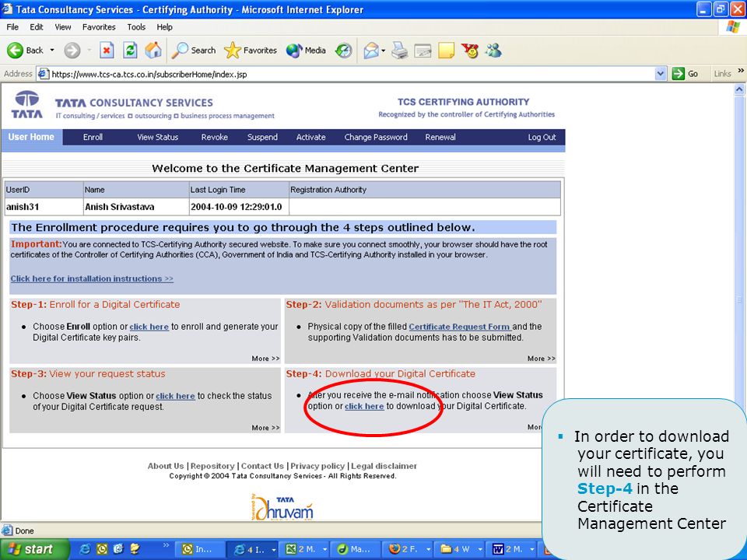This screenshot has height=560, width=747.
Task: Click 'click here' link in Step-1
Action: pyautogui.click(x=149, y=327)
